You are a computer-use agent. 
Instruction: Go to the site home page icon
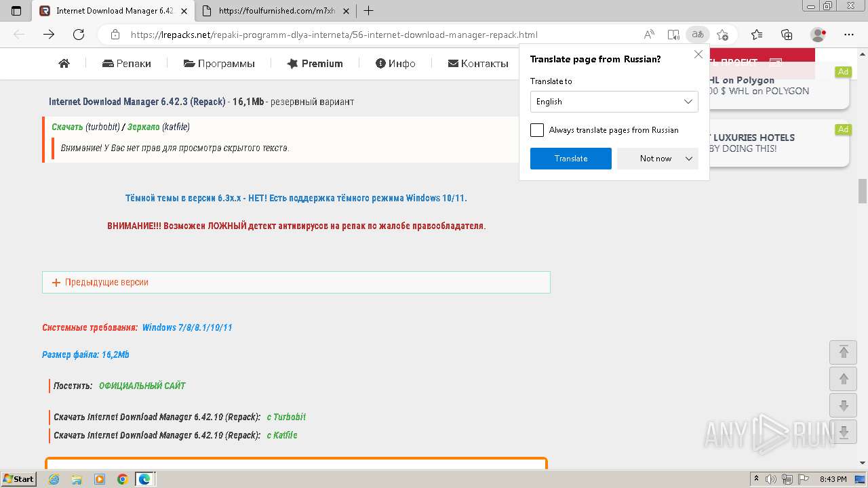click(64, 63)
